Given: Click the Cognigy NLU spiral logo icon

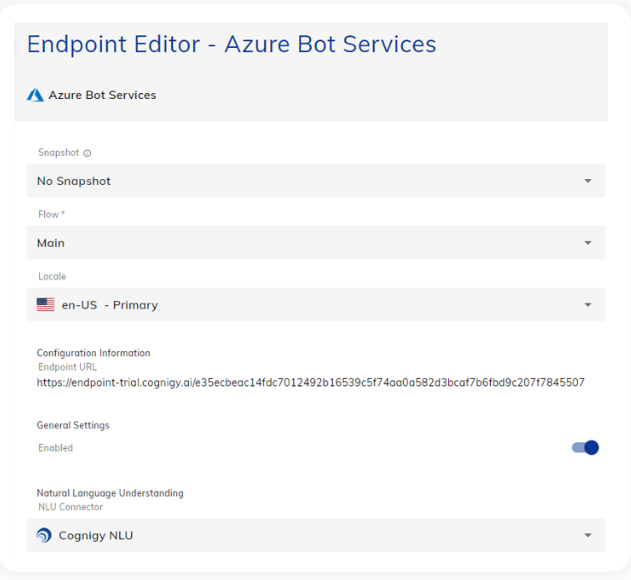Looking at the screenshot, I should [x=44, y=535].
